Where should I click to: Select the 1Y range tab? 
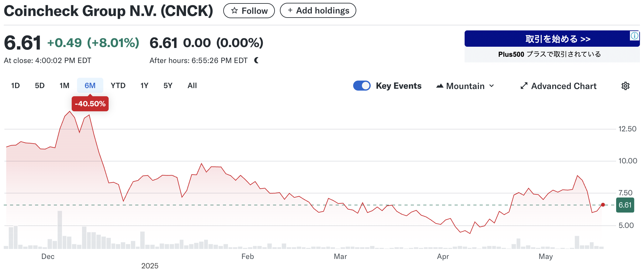[144, 86]
